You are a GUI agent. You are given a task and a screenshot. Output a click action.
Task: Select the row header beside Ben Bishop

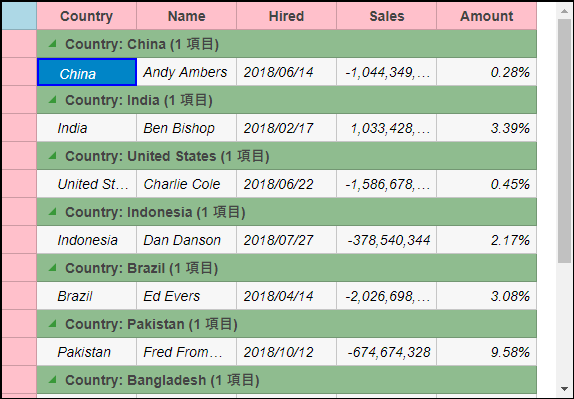pos(19,128)
